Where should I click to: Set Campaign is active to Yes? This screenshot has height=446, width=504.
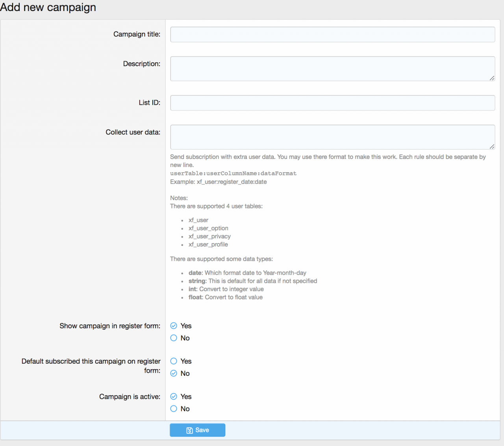pyautogui.click(x=174, y=397)
